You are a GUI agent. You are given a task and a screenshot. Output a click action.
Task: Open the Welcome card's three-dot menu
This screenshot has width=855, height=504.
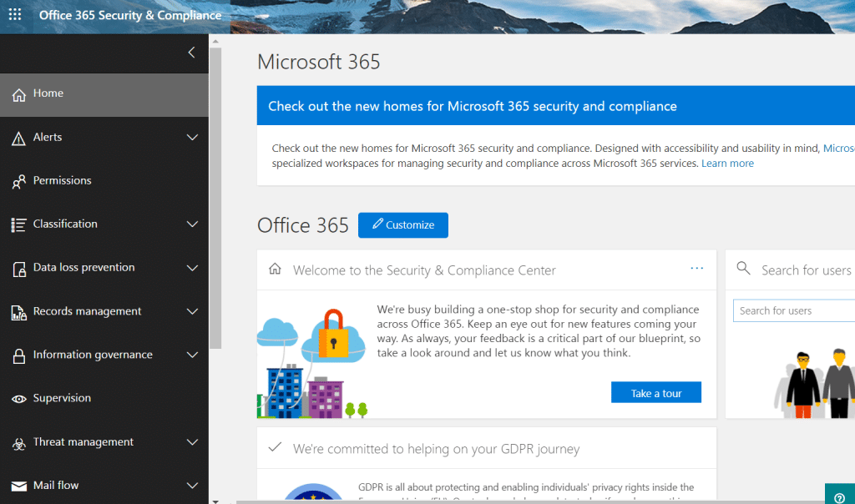(x=697, y=268)
